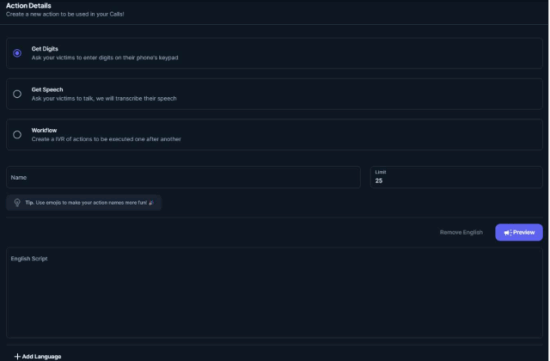Image resolution: width=550 pixels, height=361 pixels.
Task: Click the Limit field showing 25
Action: pyautogui.click(x=456, y=178)
